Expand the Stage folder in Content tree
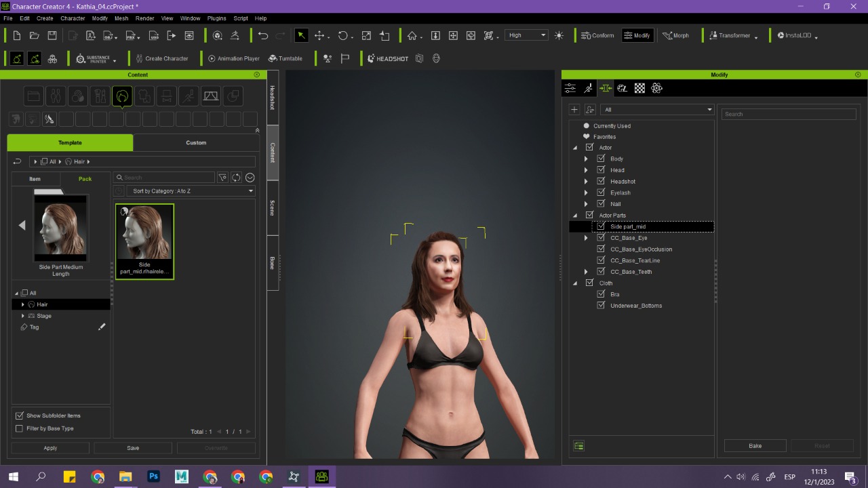 pyautogui.click(x=23, y=316)
